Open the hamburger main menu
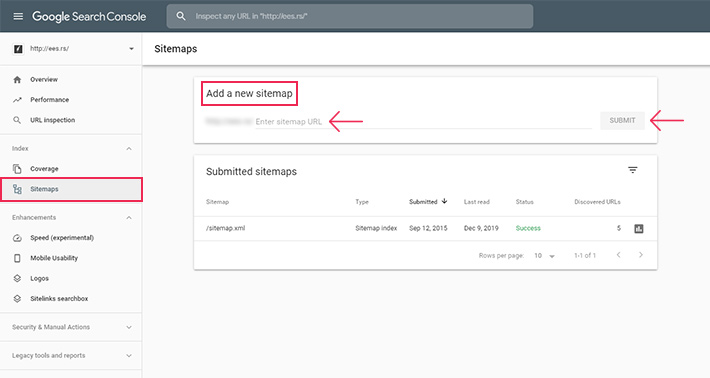710x378 pixels. tap(18, 16)
